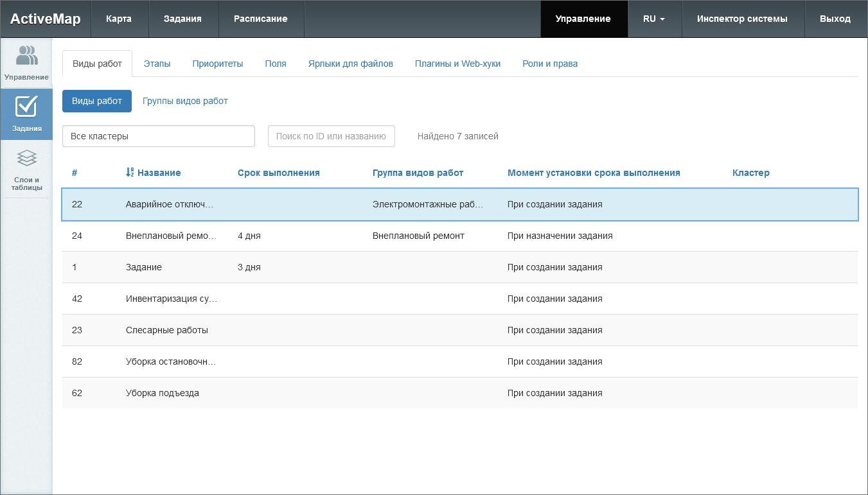
Task: Focus the search by ID or name field
Action: 331,136
